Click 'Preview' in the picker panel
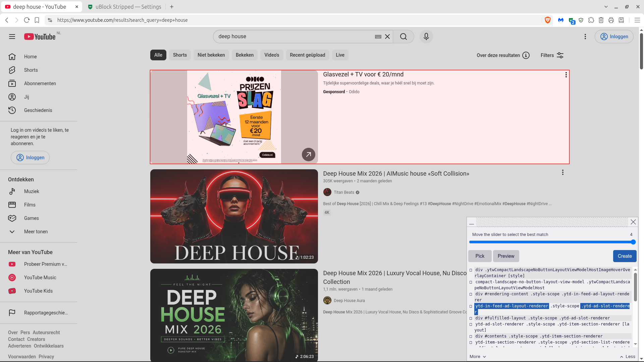Image resolution: width=644 pixels, height=362 pixels. tap(506, 256)
